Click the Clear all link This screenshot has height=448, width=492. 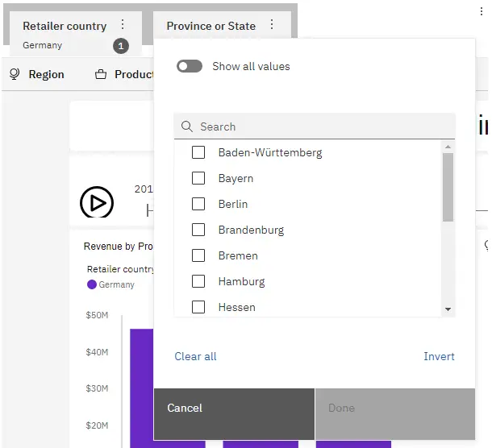pyautogui.click(x=195, y=356)
